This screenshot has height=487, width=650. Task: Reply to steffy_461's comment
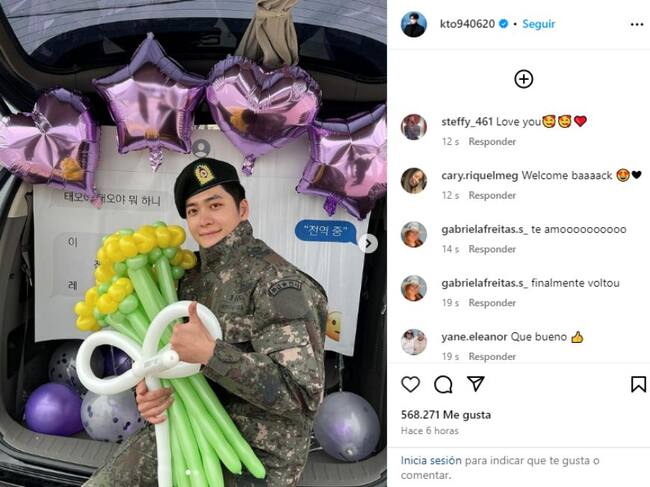(x=492, y=142)
